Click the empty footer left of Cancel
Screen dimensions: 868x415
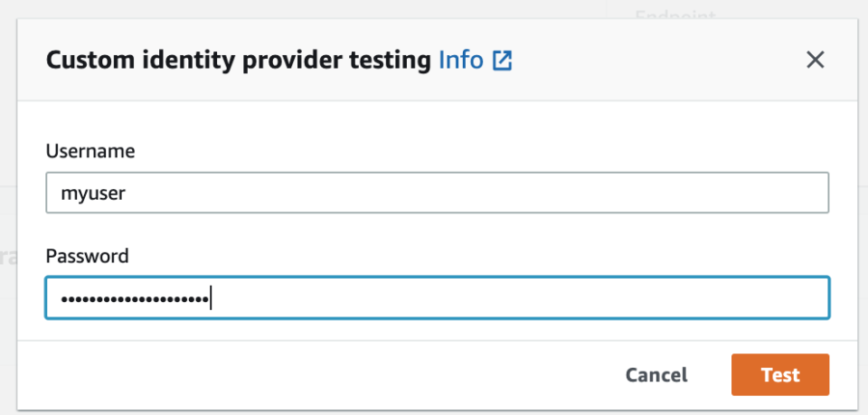pyautogui.click(x=316, y=374)
